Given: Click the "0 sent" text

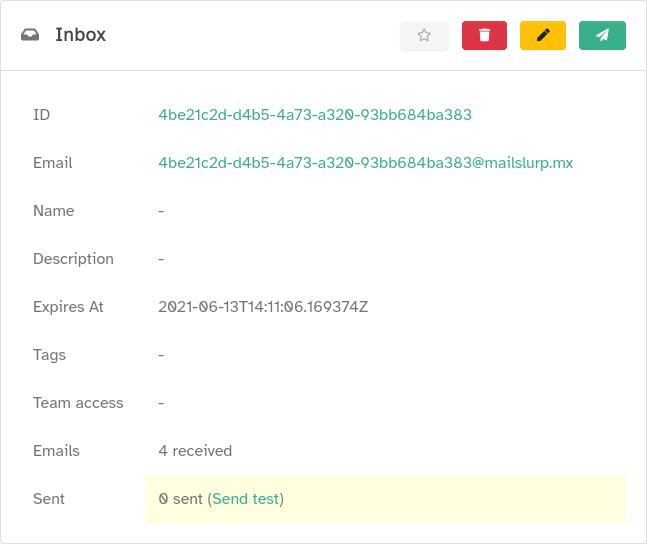Looking at the screenshot, I should [x=180, y=499].
